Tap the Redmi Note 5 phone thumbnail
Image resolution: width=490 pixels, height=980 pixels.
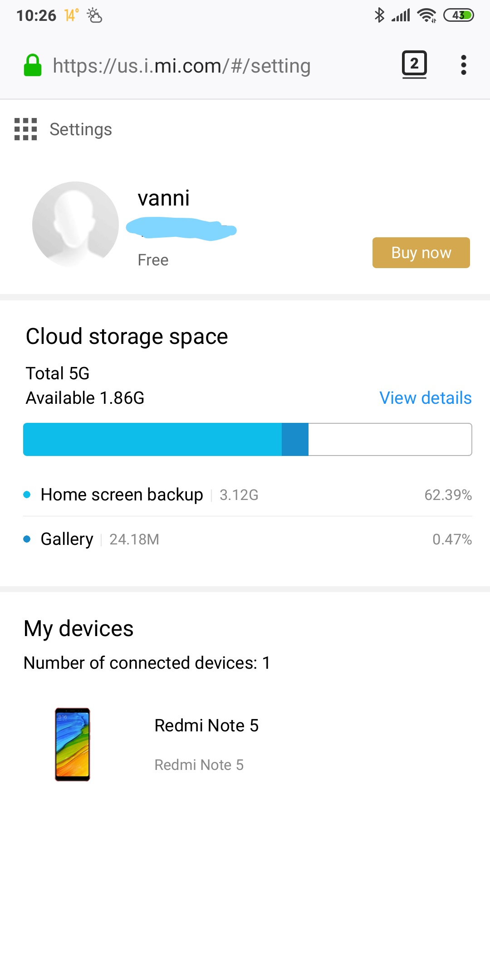pos(73,744)
